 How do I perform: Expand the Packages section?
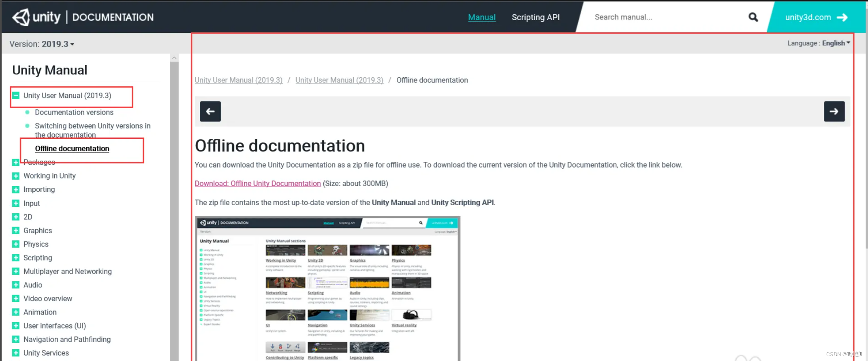point(16,162)
